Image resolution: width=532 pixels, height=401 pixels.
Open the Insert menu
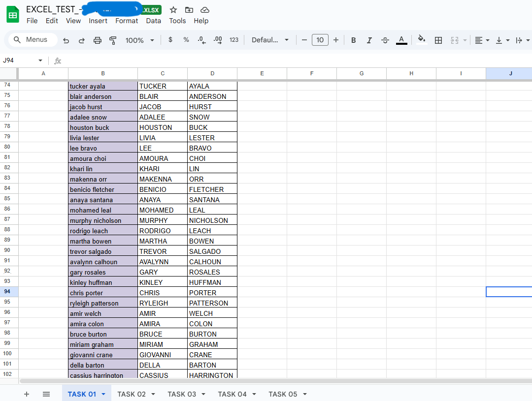point(98,21)
